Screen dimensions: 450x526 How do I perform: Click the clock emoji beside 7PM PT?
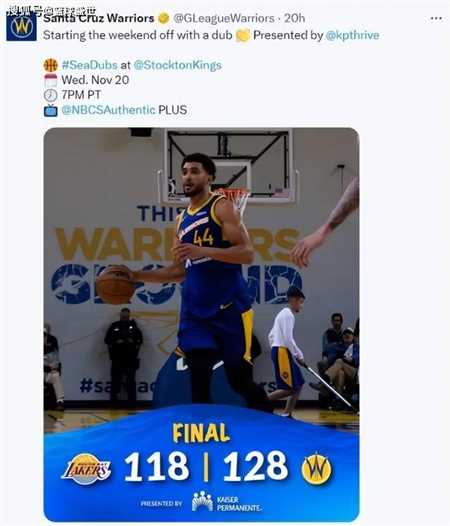tap(51, 95)
